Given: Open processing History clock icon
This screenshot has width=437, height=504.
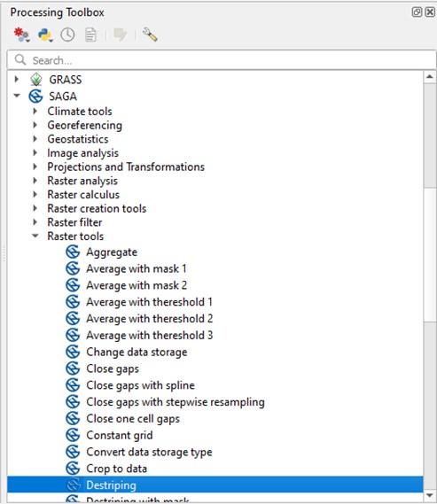Looking at the screenshot, I should coord(67,35).
